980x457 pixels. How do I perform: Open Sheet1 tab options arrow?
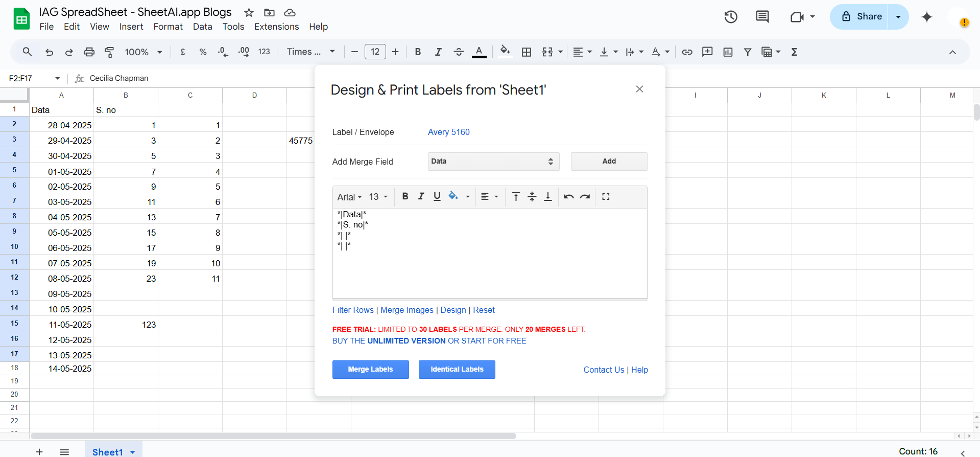(133, 452)
